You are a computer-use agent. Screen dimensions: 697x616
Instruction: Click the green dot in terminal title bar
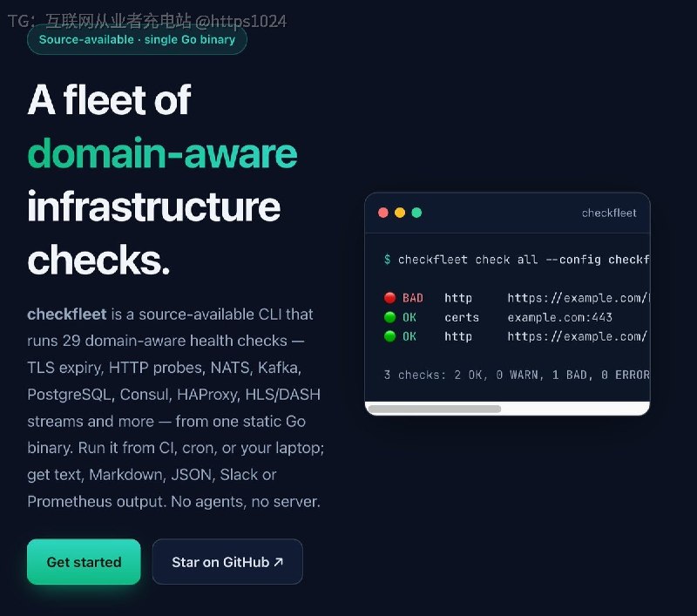coord(416,213)
